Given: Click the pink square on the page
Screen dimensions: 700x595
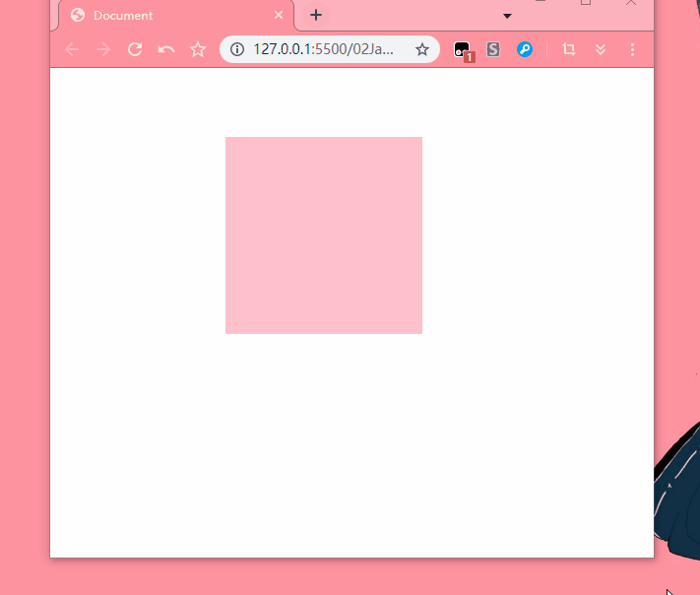Looking at the screenshot, I should (324, 235).
